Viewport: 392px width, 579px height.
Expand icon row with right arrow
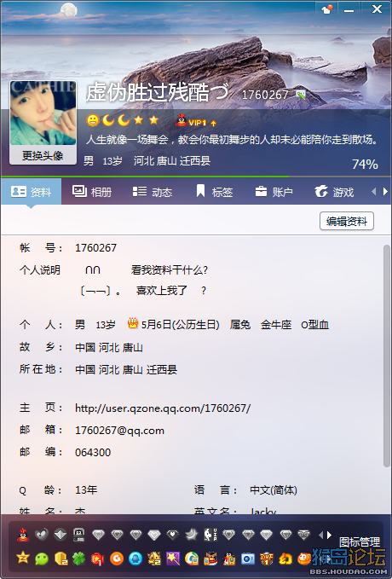pyautogui.click(x=329, y=535)
